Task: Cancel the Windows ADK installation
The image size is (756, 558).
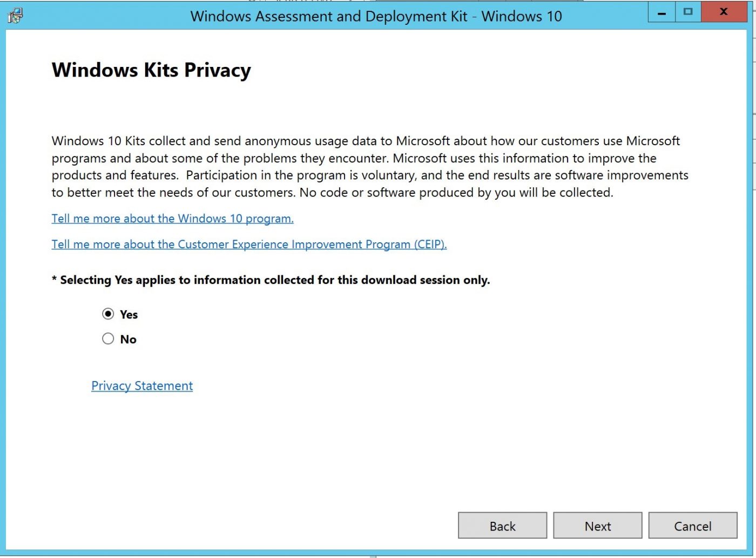Action: pos(693,525)
